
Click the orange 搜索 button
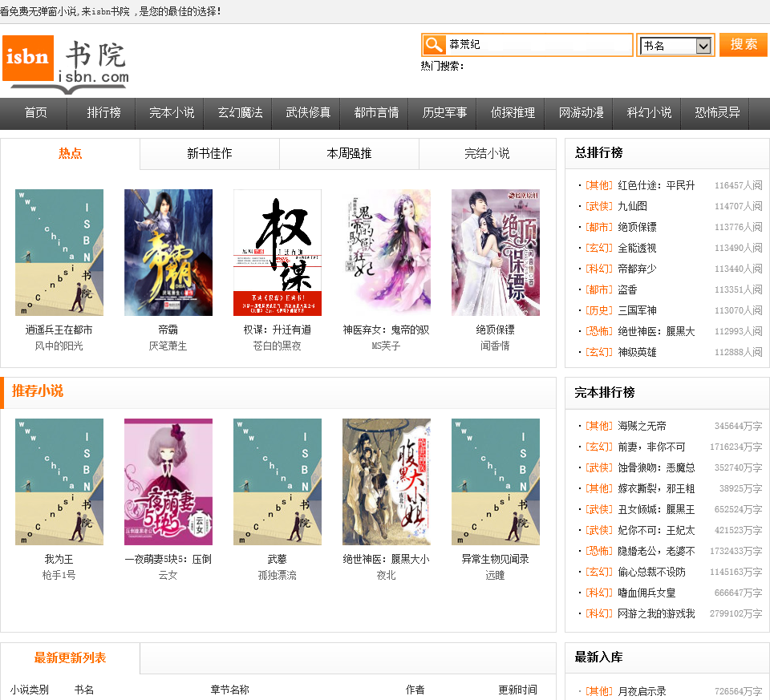(743, 45)
